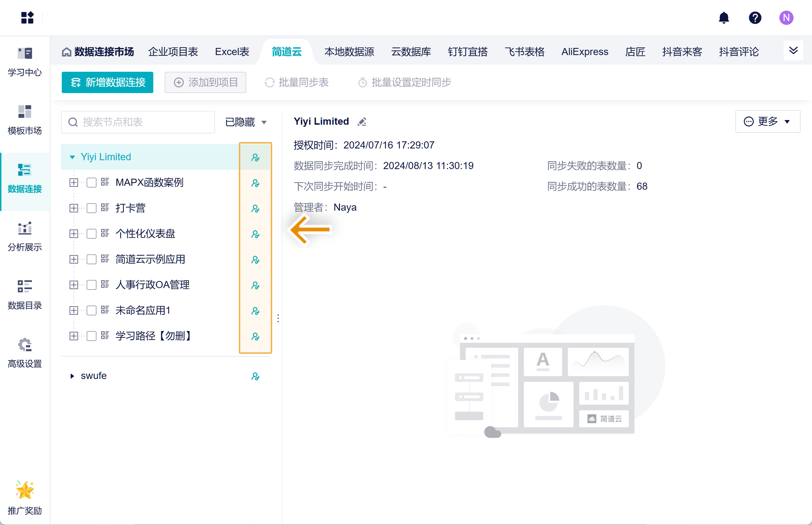The image size is (812, 525).
Task: Click the edit pencil next to Yiyi Limited
Action: pos(362,122)
